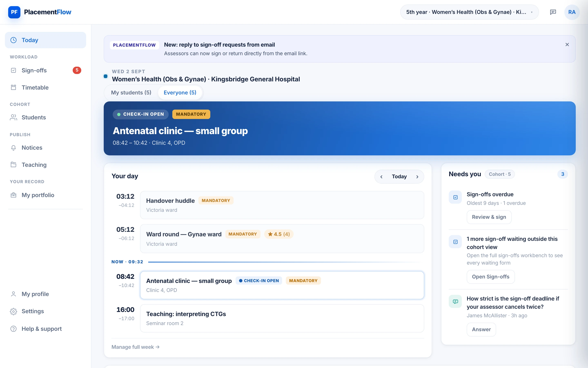Click the Teaching folder icon
The image size is (588, 368).
coord(14,165)
